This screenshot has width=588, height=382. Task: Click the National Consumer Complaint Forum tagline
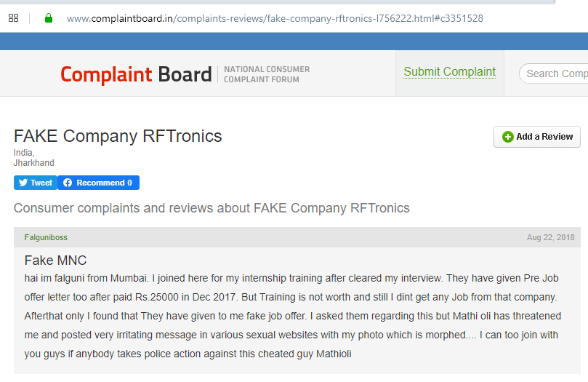[267, 74]
